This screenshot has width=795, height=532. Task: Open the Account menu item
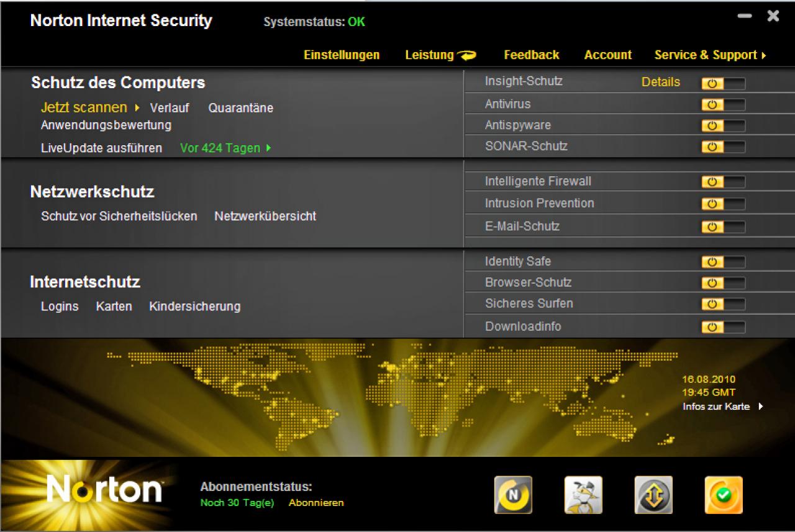point(608,55)
